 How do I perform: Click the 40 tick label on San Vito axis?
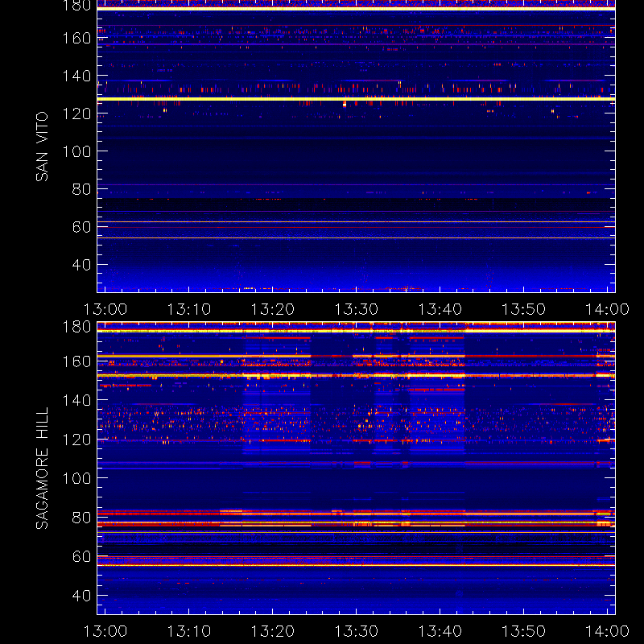coord(82,265)
